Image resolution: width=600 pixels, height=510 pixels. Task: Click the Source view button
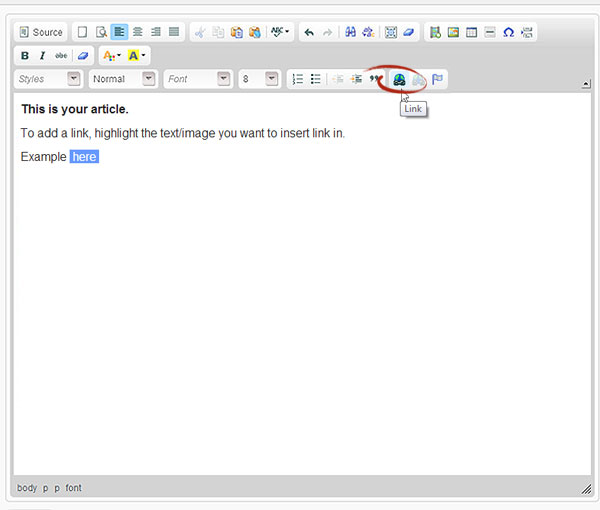pos(41,32)
